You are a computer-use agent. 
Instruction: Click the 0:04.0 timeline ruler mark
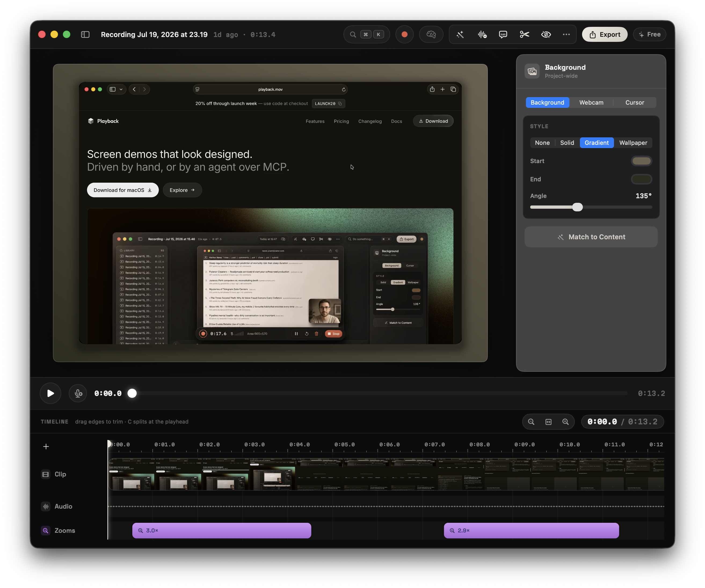pyautogui.click(x=299, y=444)
